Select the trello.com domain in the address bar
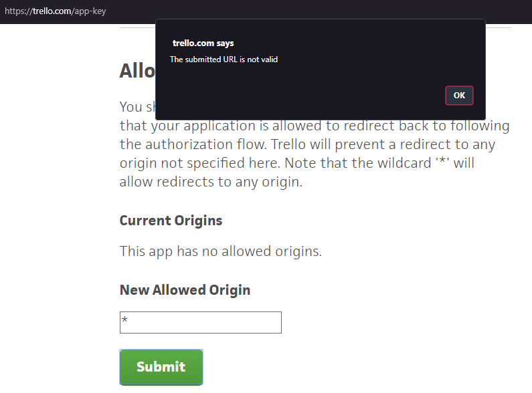Screen dimensions: 532x393 tap(52, 11)
